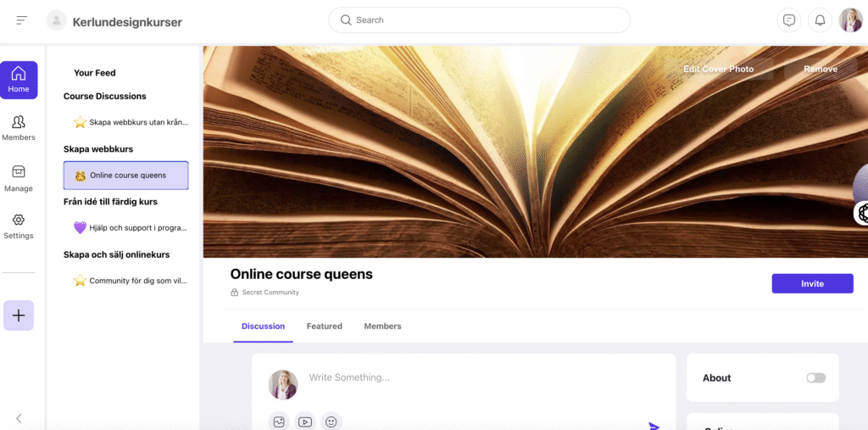Click the star icon beside Skapa webbkurs utan
This screenshot has height=430, width=868.
pos(81,122)
